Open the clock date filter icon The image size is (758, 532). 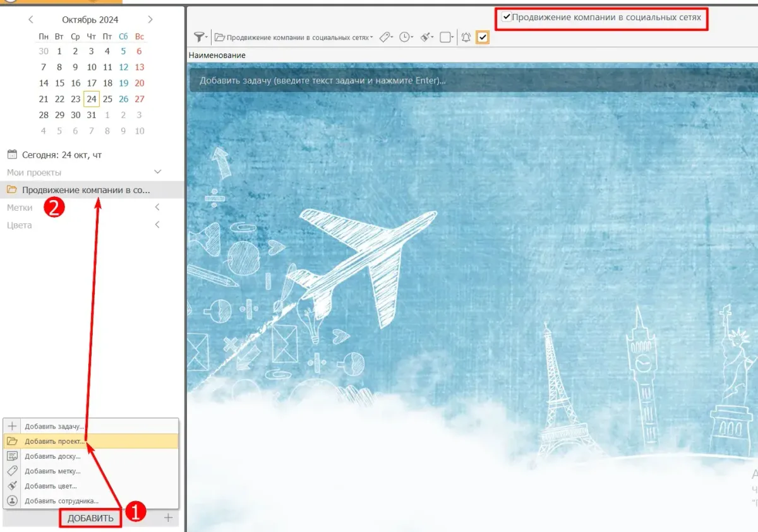pyautogui.click(x=405, y=37)
